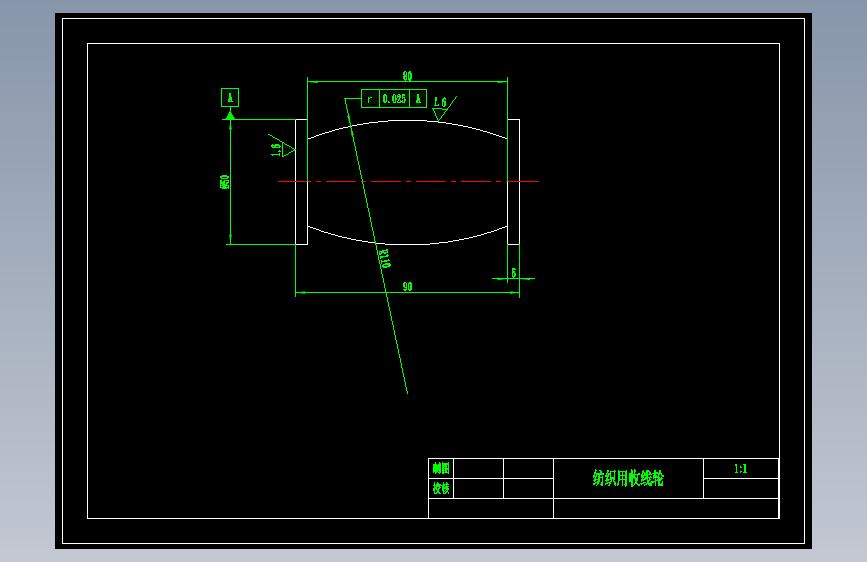Select the "80" top dimension text

[x=407, y=76]
